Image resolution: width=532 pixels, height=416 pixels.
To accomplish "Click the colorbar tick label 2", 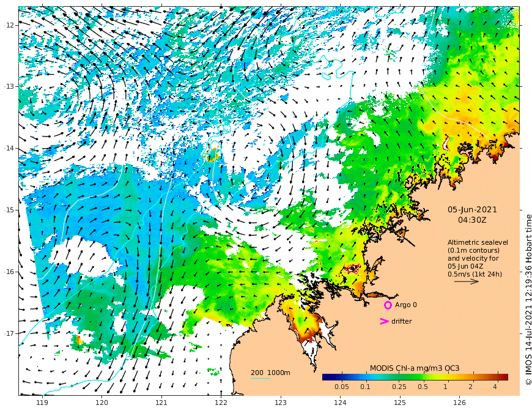I will pos(471,387).
